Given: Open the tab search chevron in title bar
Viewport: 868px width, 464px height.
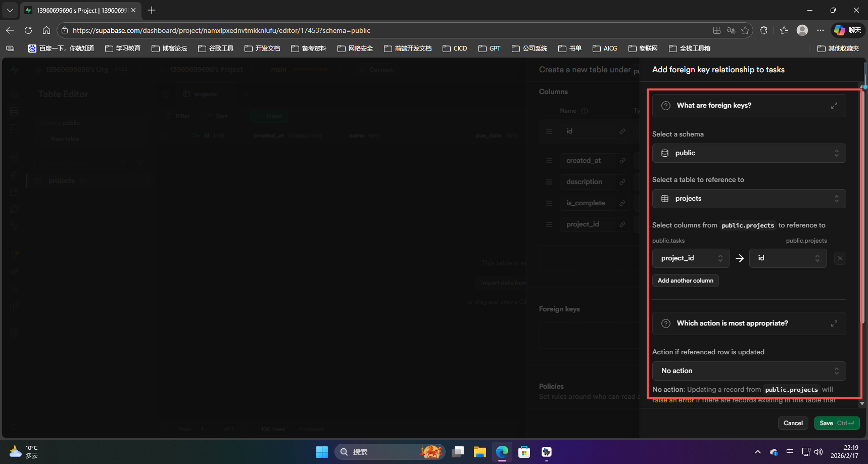Looking at the screenshot, I should [x=10, y=10].
